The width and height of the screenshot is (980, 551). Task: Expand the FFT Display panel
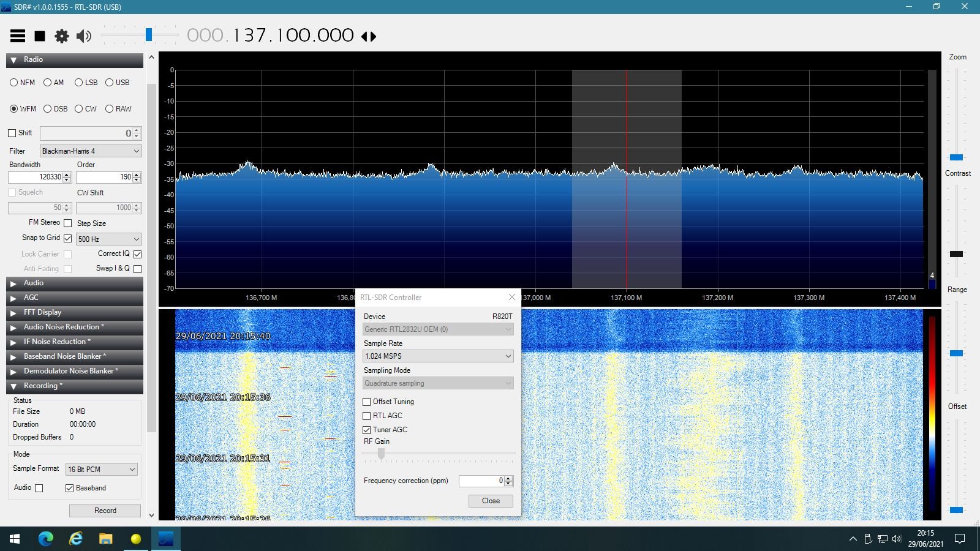point(75,312)
